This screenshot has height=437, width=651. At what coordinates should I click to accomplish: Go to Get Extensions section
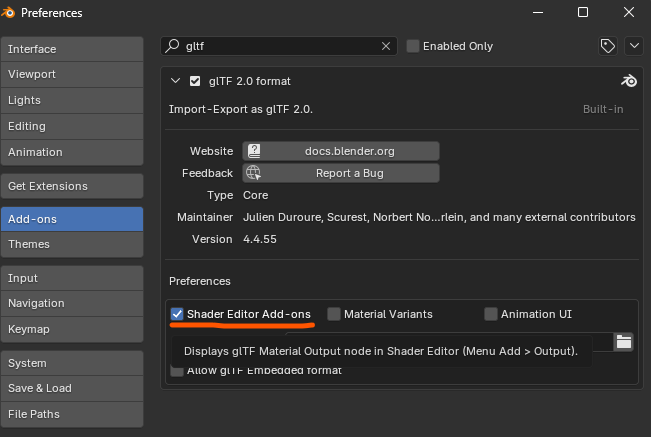pos(72,186)
